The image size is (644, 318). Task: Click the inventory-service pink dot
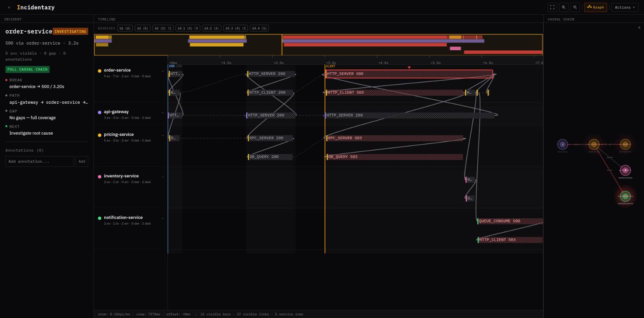click(x=99, y=176)
